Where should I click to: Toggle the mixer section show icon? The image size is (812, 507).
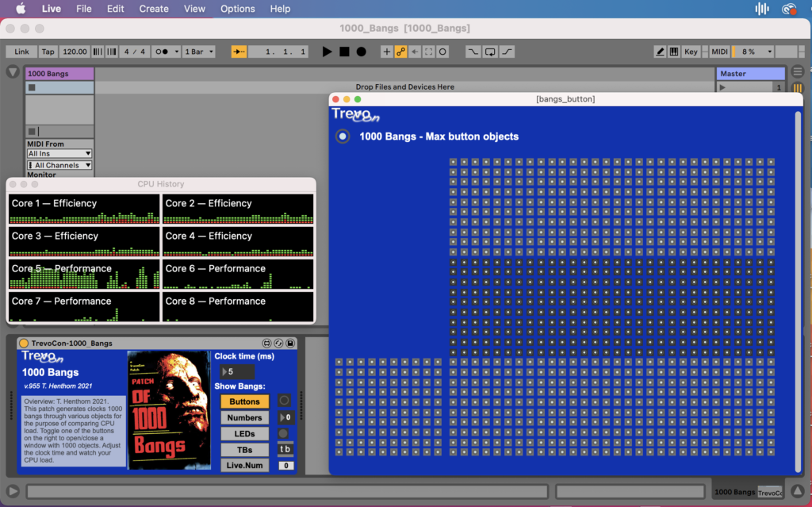tap(798, 87)
